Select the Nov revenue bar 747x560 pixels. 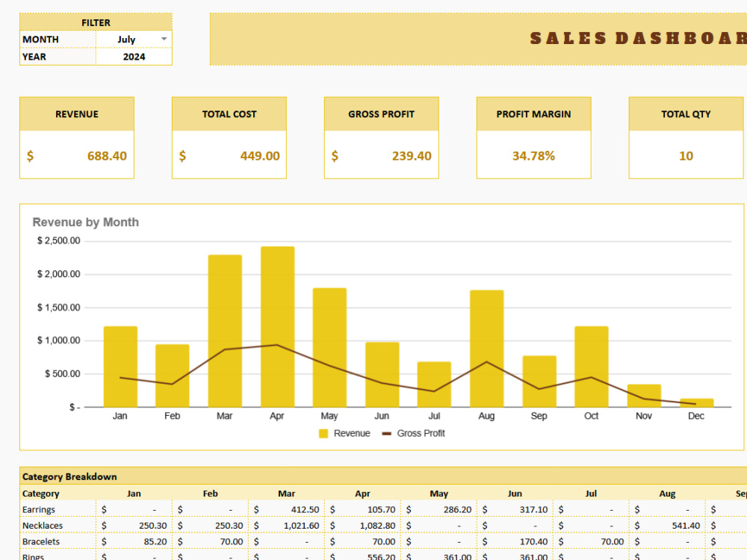pos(644,396)
